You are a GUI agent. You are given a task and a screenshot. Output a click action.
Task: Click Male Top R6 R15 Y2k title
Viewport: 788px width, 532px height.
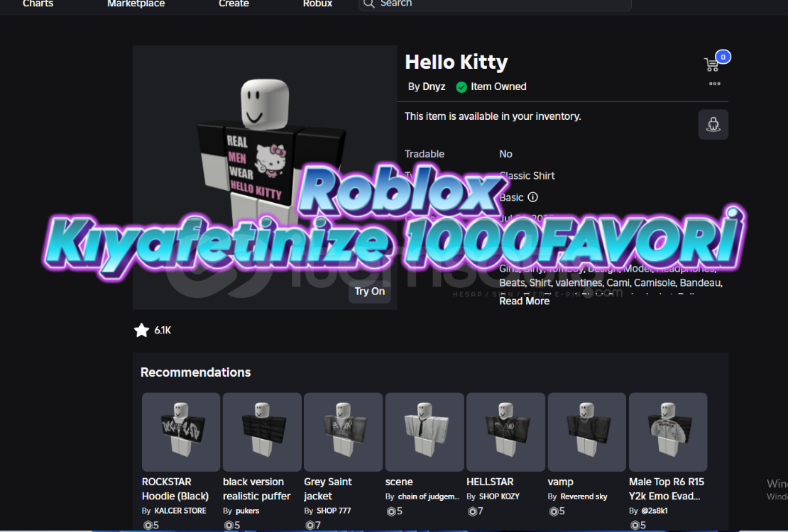(667, 489)
